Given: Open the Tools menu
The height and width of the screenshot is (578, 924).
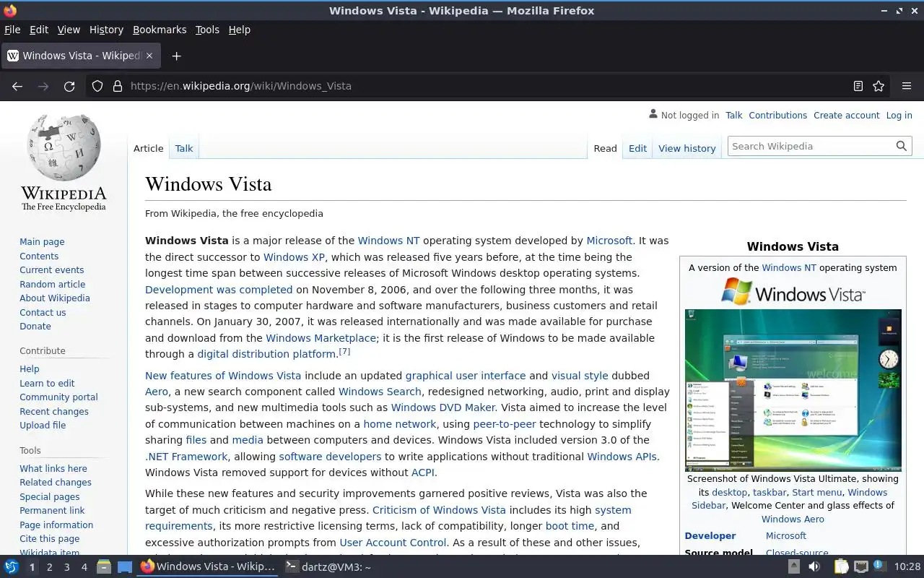Looking at the screenshot, I should 207,30.
